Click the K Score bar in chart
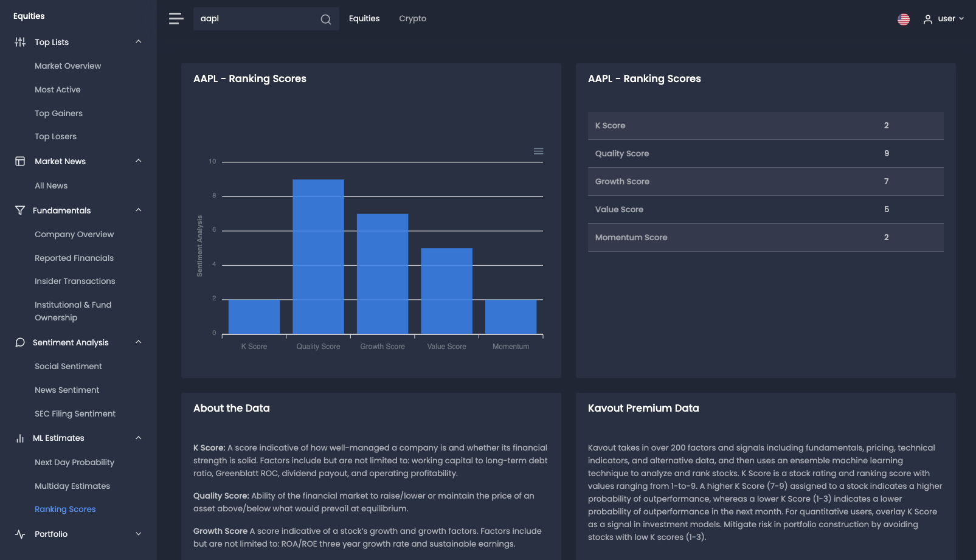The width and height of the screenshot is (976, 560). tap(254, 317)
